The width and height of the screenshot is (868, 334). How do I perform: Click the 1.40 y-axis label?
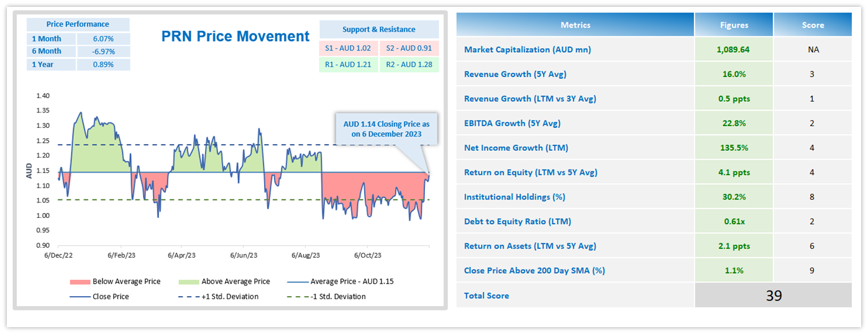click(43, 96)
